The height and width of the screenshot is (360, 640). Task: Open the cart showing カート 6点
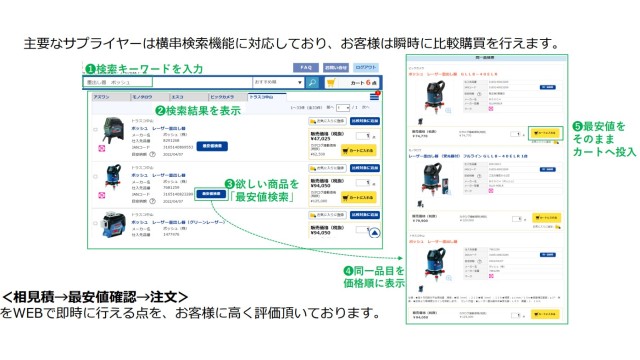[352, 83]
